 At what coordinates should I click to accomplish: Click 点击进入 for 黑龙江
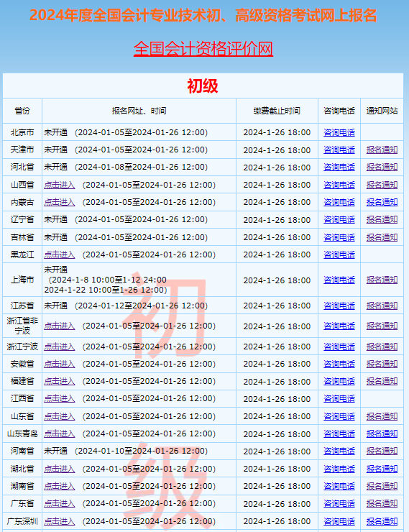[60, 254]
